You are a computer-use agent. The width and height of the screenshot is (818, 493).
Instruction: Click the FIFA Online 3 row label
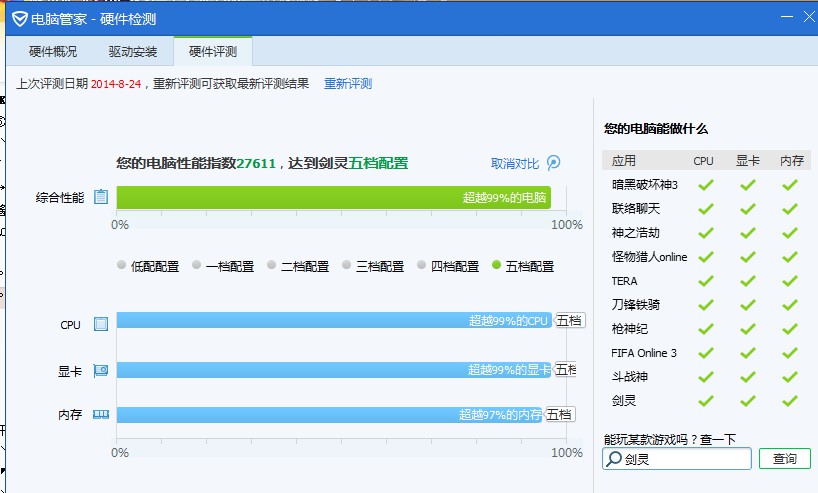644,353
